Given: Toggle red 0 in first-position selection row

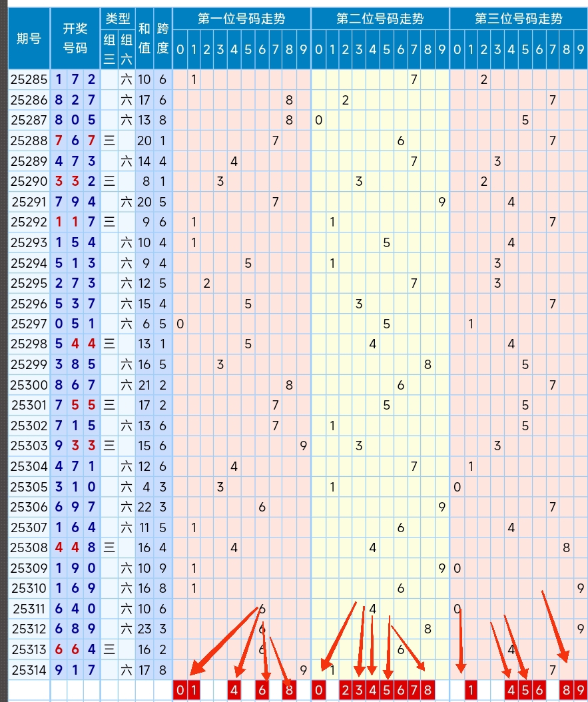Looking at the screenshot, I should pyautogui.click(x=180, y=690).
